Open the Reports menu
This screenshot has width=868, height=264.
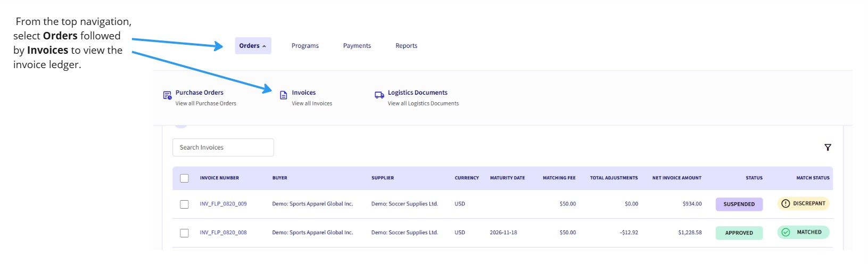pos(406,46)
